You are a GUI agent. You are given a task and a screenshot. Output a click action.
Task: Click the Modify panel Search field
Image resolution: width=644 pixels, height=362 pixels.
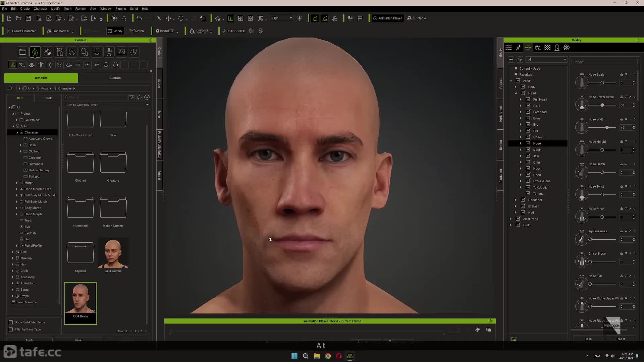tap(604, 62)
